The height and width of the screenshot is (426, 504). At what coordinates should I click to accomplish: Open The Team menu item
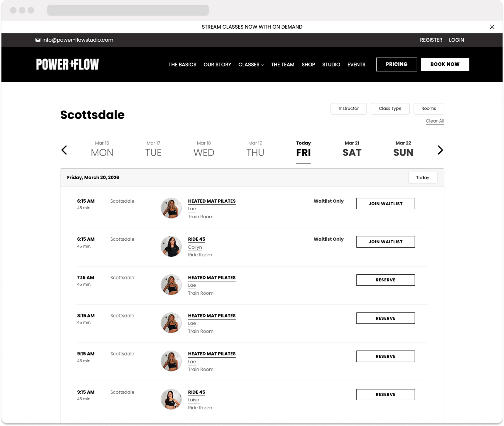282,64
